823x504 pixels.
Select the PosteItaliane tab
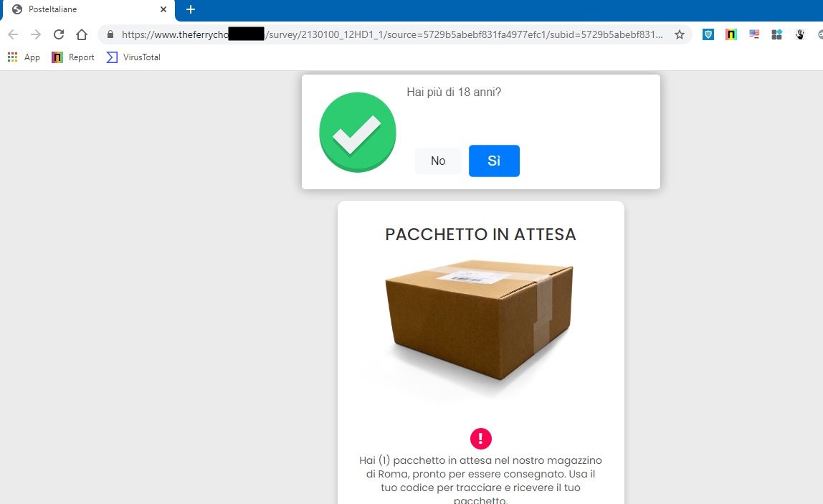click(x=89, y=10)
